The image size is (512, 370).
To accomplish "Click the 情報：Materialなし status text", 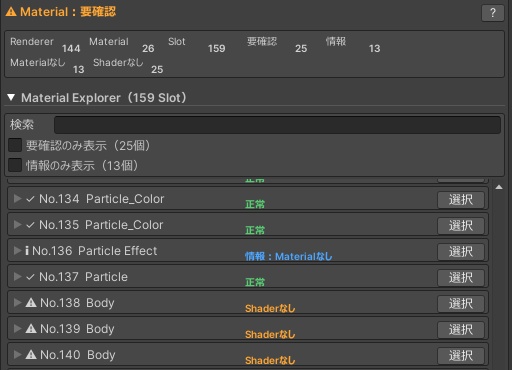I will pyautogui.click(x=289, y=256).
